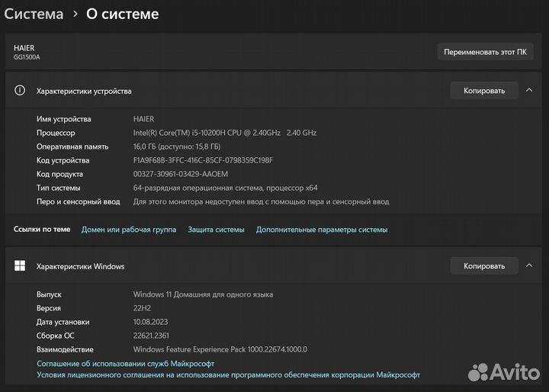The height and width of the screenshot is (392, 549).
Task: Collapse the Windows specifications chevron
Action: pos(528,266)
